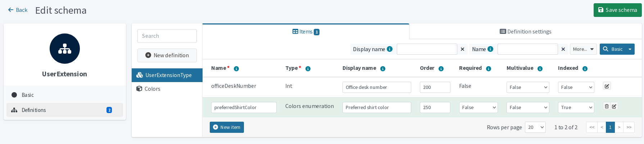Click info icon beside Indexed column header

click(x=585, y=68)
